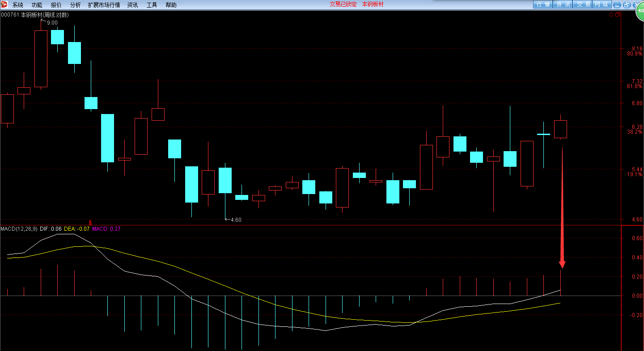Screen dimensions: 644x351
Task: Click the 交易已锁定 status text
Action: pyautogui.click(x=343, y=4)
